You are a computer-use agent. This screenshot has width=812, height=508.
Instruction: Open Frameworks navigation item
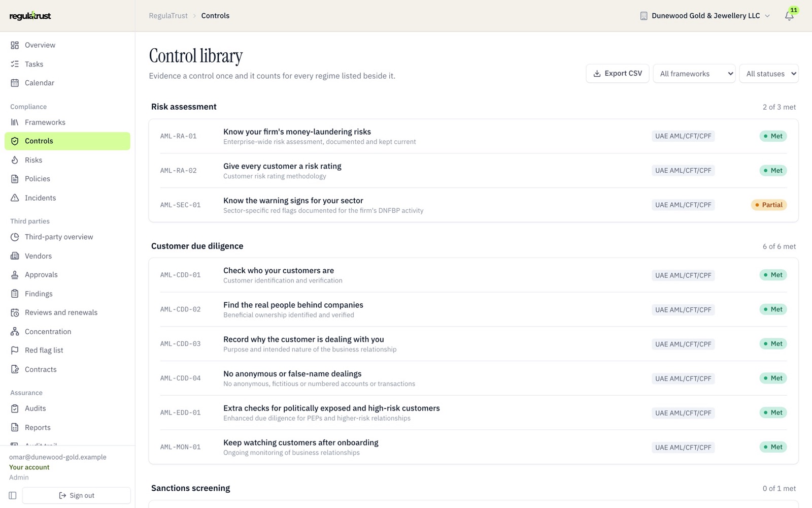coord(67,122)
